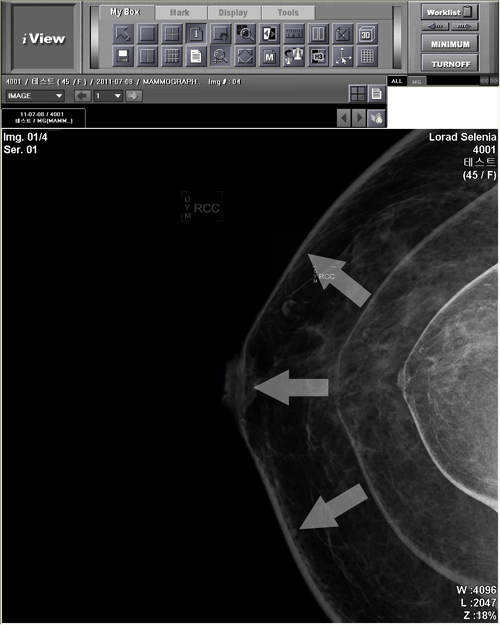Activate the magnifier zoom tool
Viewport: 500px width, 625px height.
click(x=246, y=33)
